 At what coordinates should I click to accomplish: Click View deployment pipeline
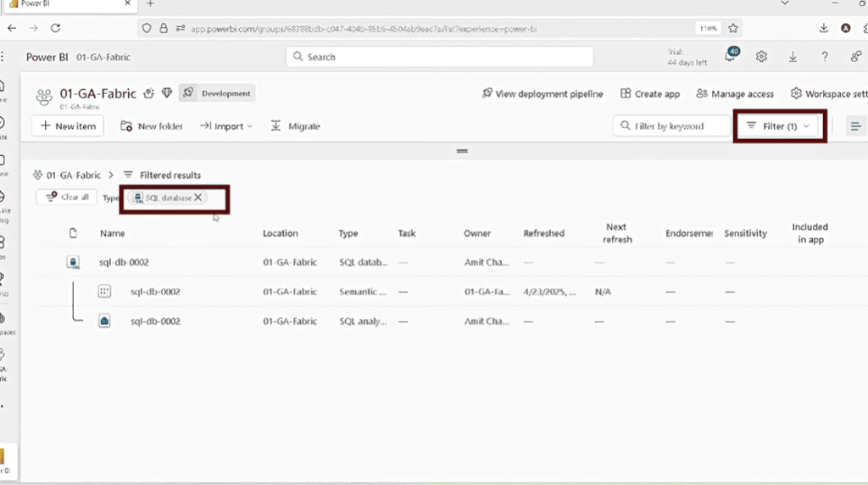542,93
